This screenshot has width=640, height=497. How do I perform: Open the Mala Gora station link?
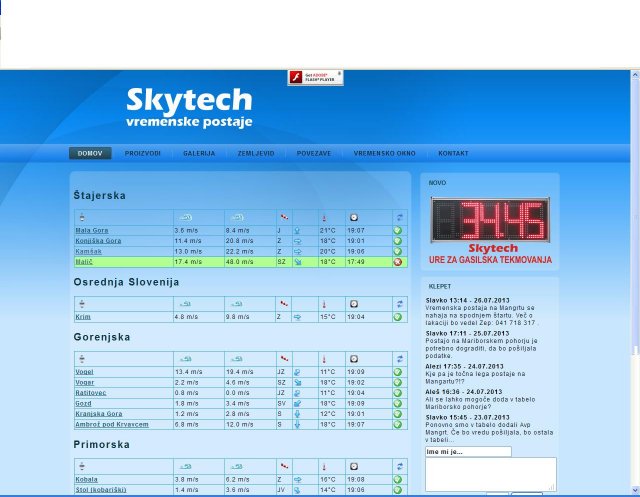[x=92, y=231]
